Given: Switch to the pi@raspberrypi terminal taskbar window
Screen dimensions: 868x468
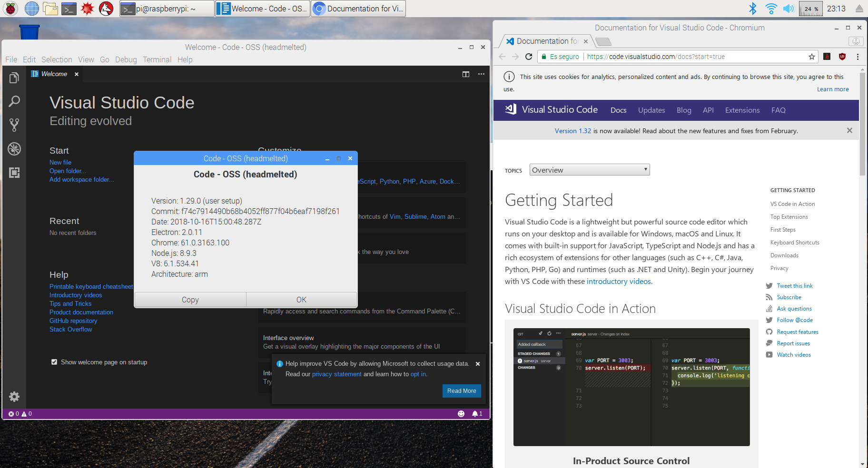Looking at the screenshot, I should point(167,9).
